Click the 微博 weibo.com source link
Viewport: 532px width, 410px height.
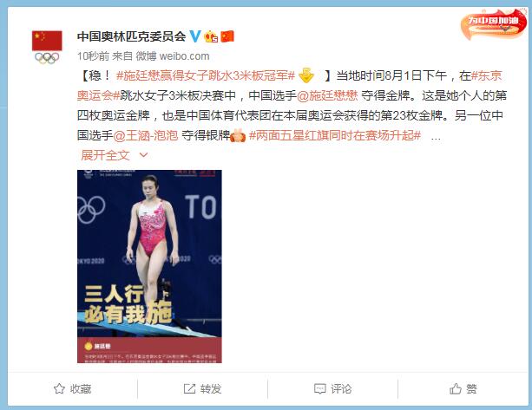coord(173,55)
